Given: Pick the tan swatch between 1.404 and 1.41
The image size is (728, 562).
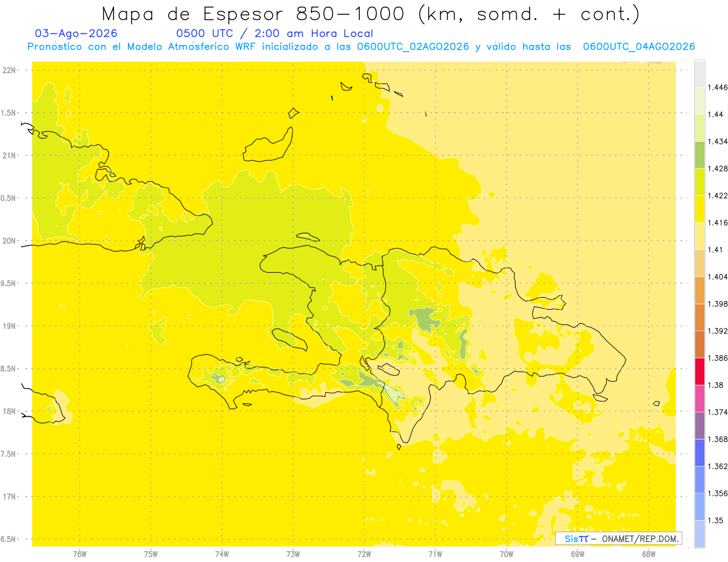Looking at the screenshot, I should (699, 263).
